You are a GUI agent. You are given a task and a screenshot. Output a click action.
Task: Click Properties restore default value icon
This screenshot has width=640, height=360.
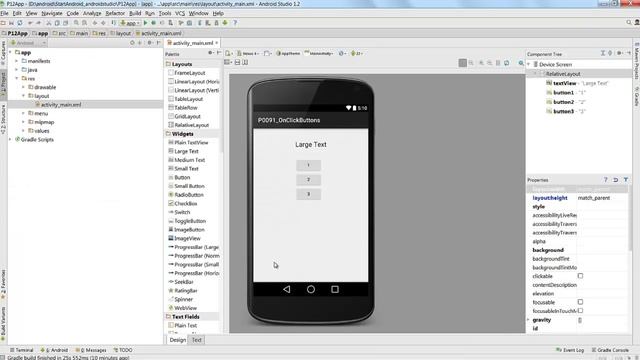[616, 180]
